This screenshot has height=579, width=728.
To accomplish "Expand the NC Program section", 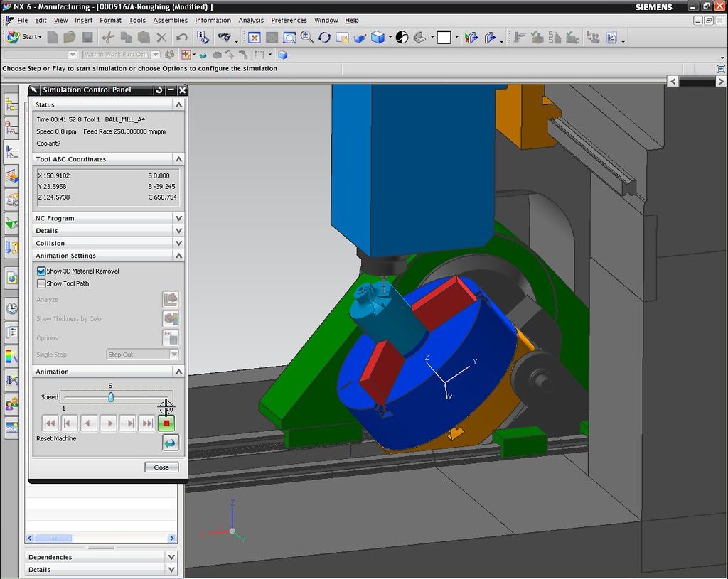I will pos(178,218).
